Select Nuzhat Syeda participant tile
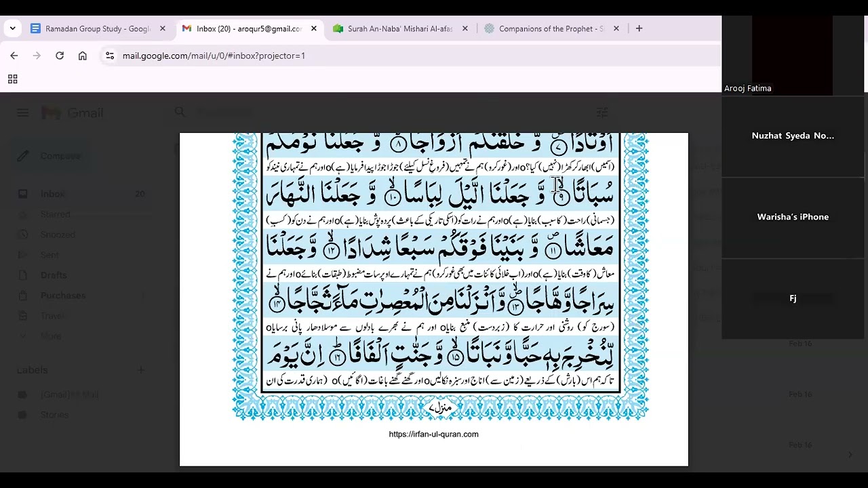This screenshot has height=488, width=868. point(793,136)
